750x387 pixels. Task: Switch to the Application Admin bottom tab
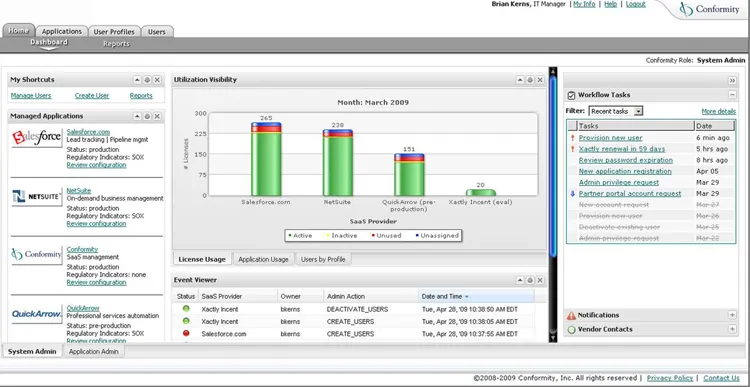click(94, 352)
